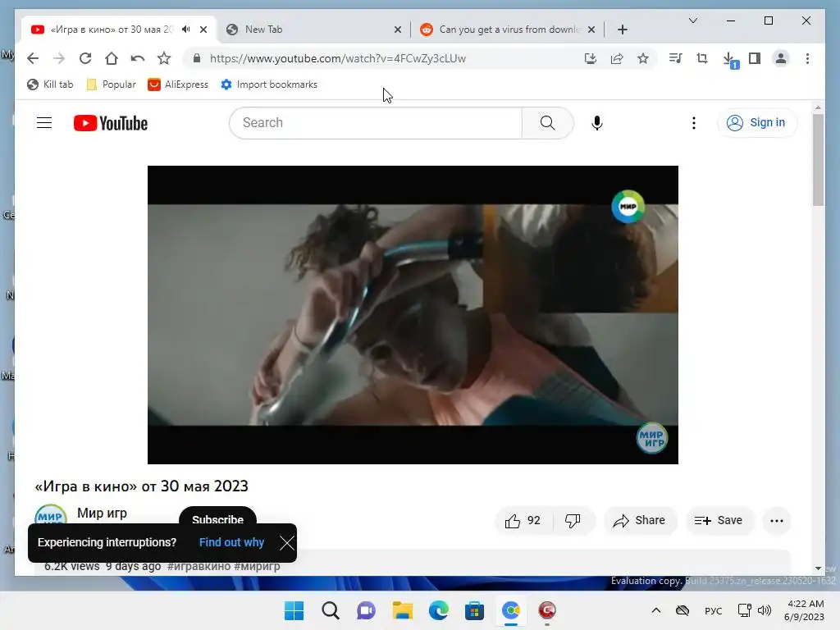Image resolution: width=840 pixels, height=630 pixels.
Task: Open the Windows Start menu
Action: pos(294,610)
